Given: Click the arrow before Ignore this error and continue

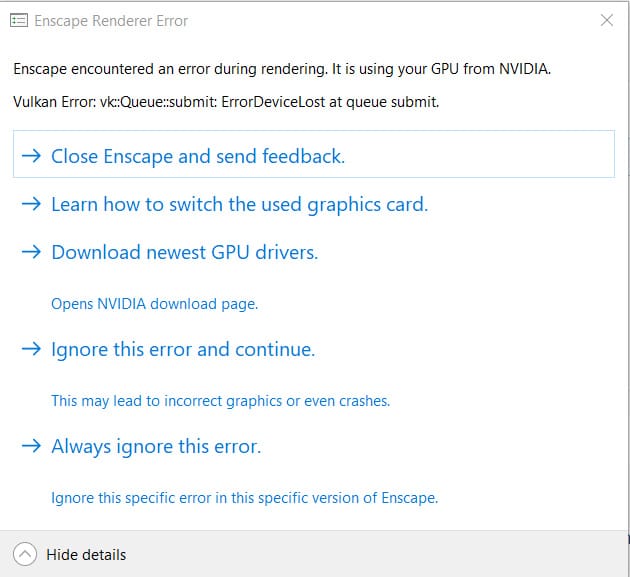Looking at the screenshot, I should [x=31, y=349].
